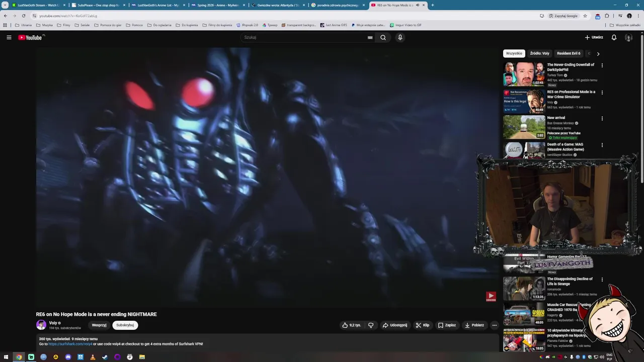
Task: Open the surfshark.com/voiy4 link in description
Action: pyautogui.click(x=70, y=344)
